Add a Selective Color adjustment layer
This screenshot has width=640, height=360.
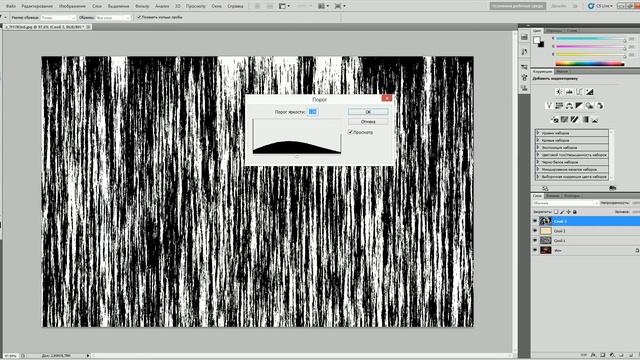point(595,120)
